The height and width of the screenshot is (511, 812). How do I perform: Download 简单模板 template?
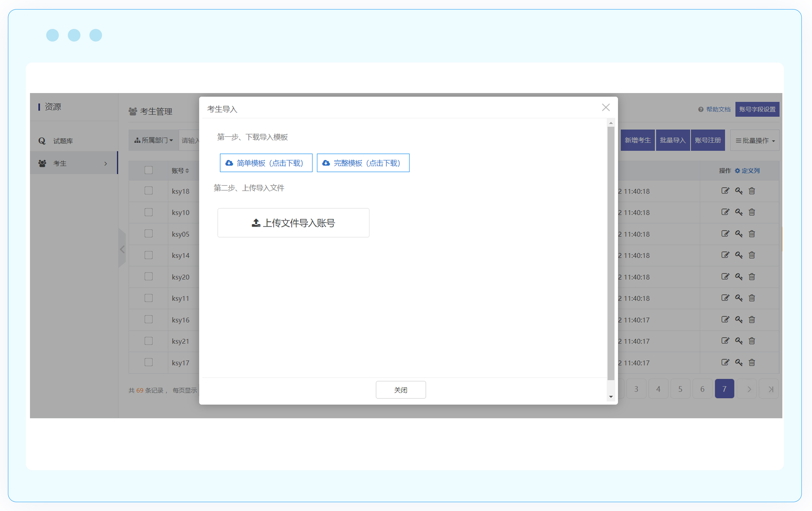tap(266, 163)
